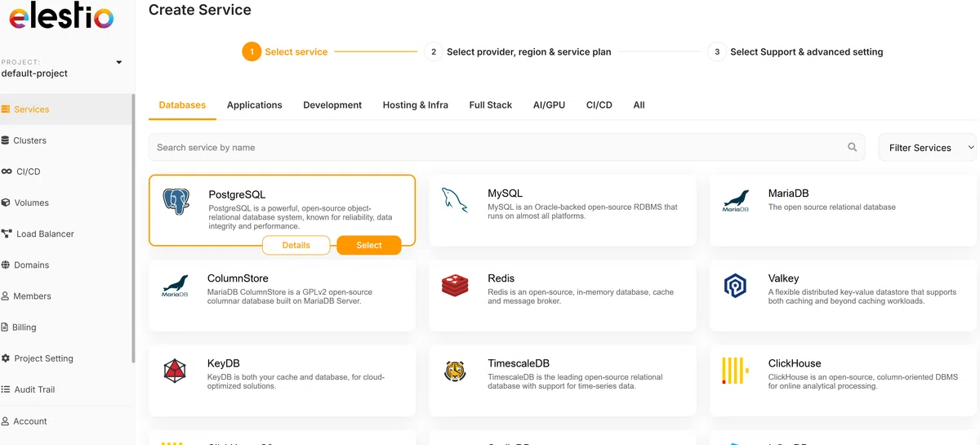980x445 pixels.
Task: Click the CI/CD infinity sidebar icon
Action: [x=7, y=171]
